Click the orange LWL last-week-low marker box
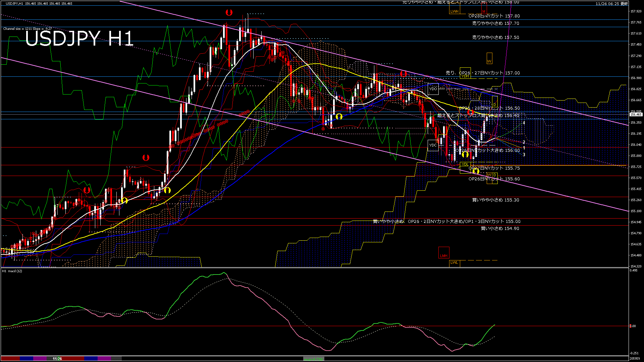Image resolution: width=644 pixels, height=362 pixels. click(454, 263)
